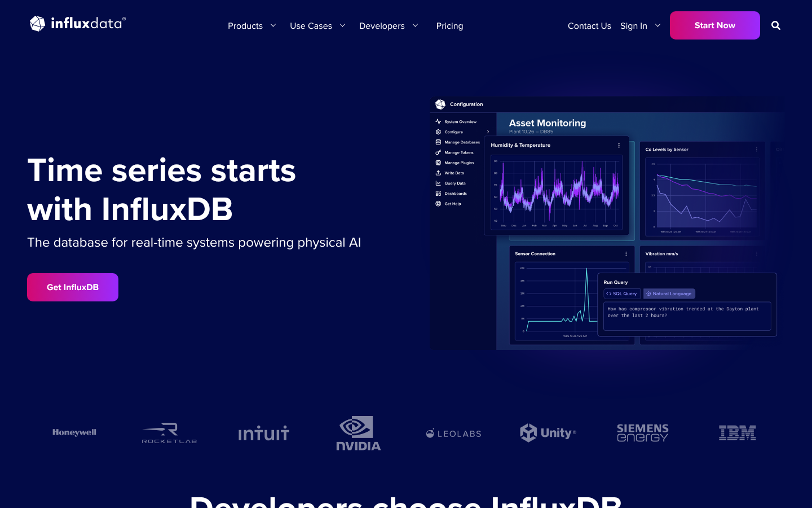Click the Configure gear icon in sidebar
The width and height of the screenshot is (812, 508).
coord(438,132)
